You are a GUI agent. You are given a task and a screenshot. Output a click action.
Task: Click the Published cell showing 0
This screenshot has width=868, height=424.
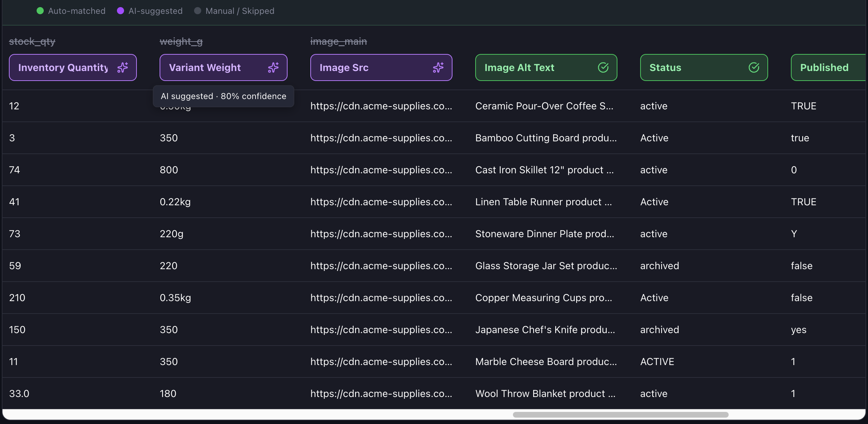[x=794, y=170]
